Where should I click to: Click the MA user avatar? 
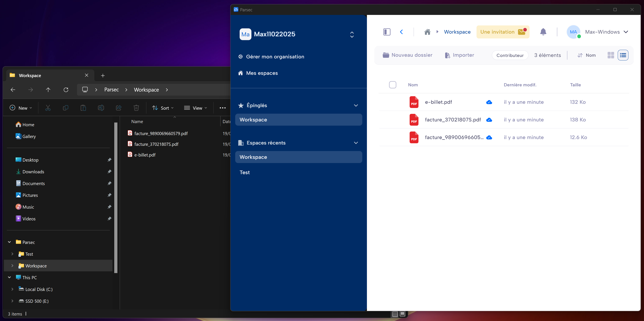[x=573, y=32]
